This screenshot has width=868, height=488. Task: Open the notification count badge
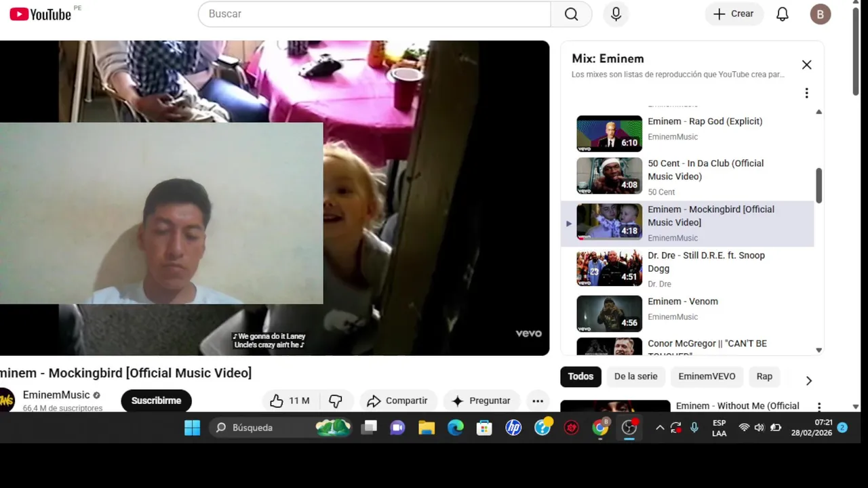[x=842, y=428]
